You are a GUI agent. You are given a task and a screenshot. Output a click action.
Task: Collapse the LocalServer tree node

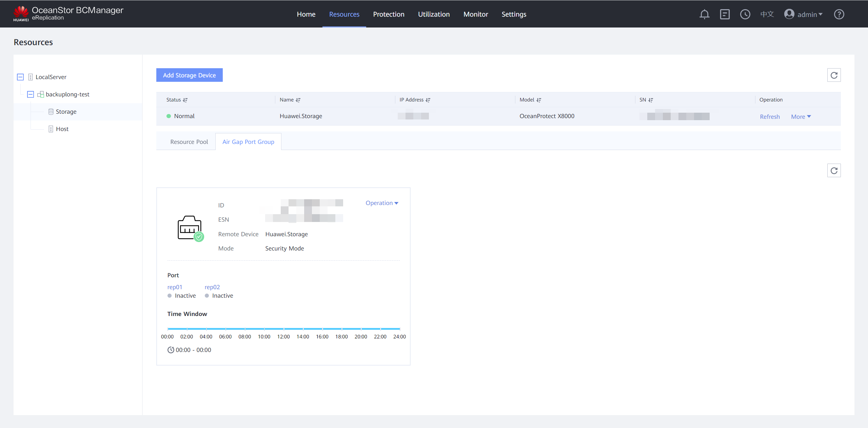point(20,77)
